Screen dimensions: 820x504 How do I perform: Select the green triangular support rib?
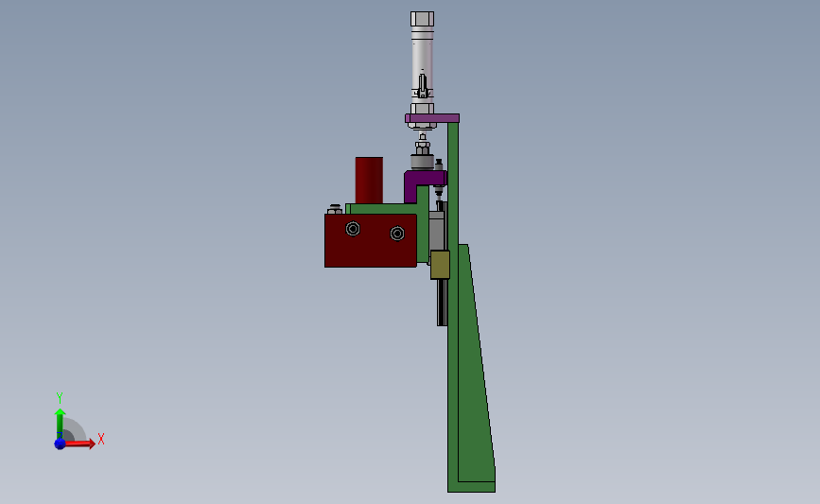click(476, 366)
